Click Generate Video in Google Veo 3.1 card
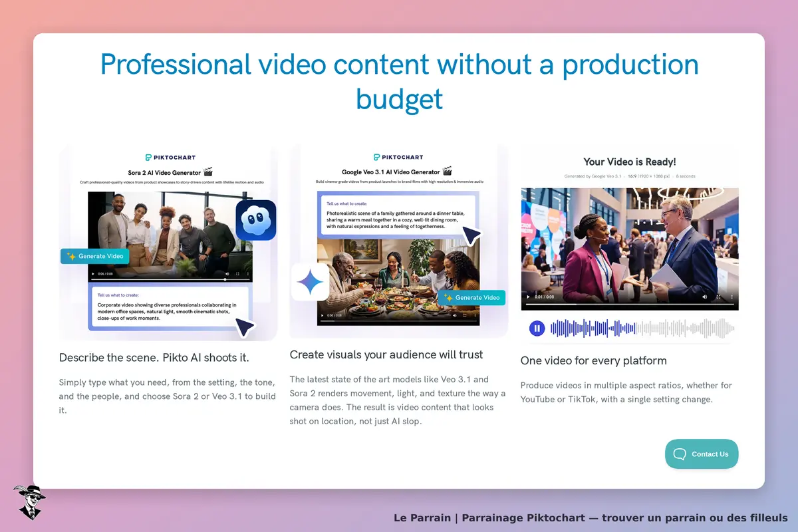The width and height of the screenshot is (798, 532). [471, 298]
